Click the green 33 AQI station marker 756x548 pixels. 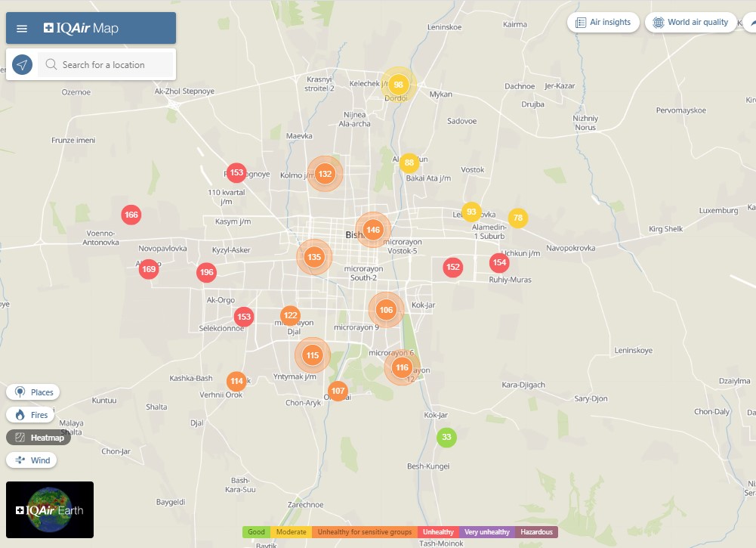pyautogui.click(x=446, y=437)
